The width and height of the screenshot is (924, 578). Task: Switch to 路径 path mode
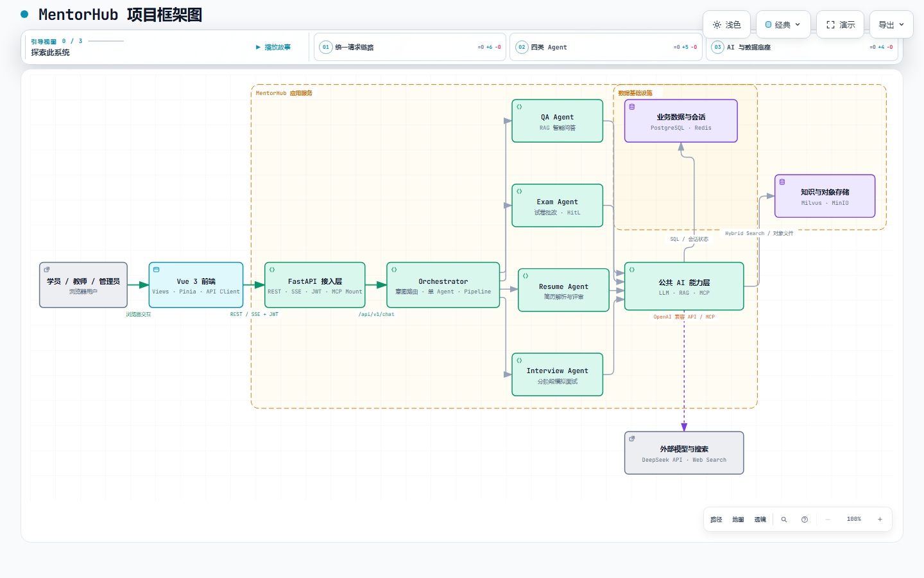coord(717,520)
